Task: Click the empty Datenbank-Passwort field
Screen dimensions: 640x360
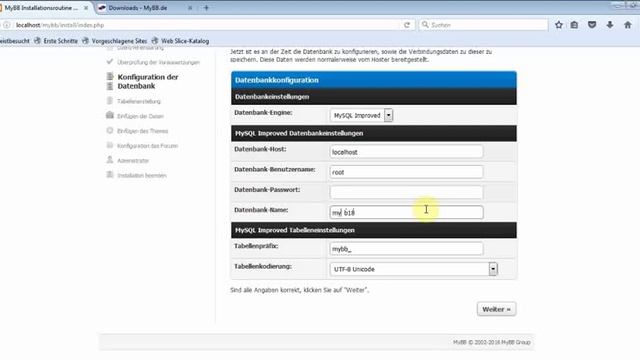Action: 406,192
